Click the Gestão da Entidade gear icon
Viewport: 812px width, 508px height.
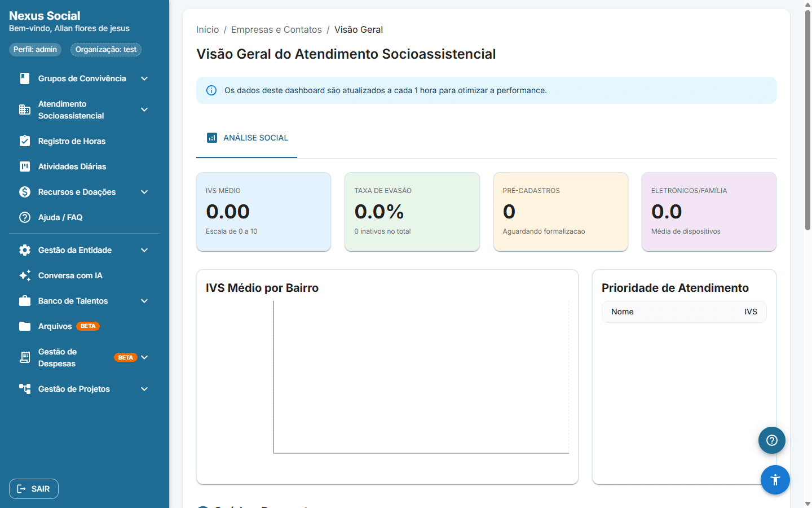[x=25, y=250]
